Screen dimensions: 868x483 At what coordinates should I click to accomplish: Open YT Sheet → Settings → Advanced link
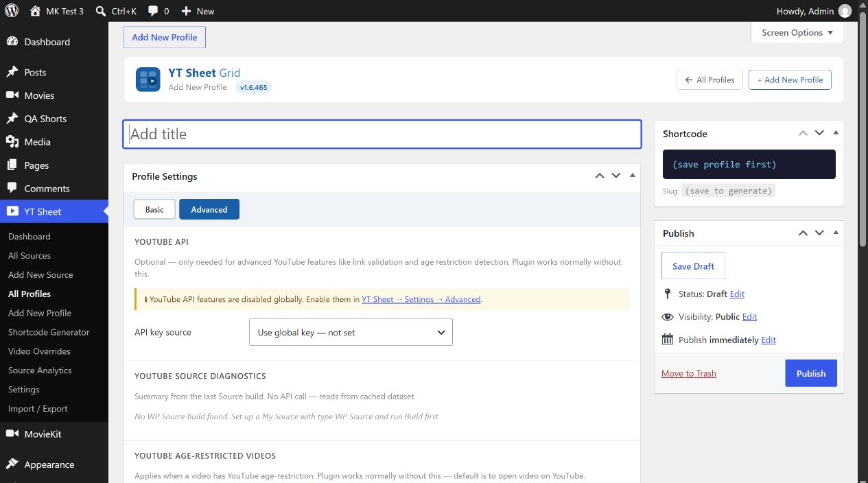[421, 299]
